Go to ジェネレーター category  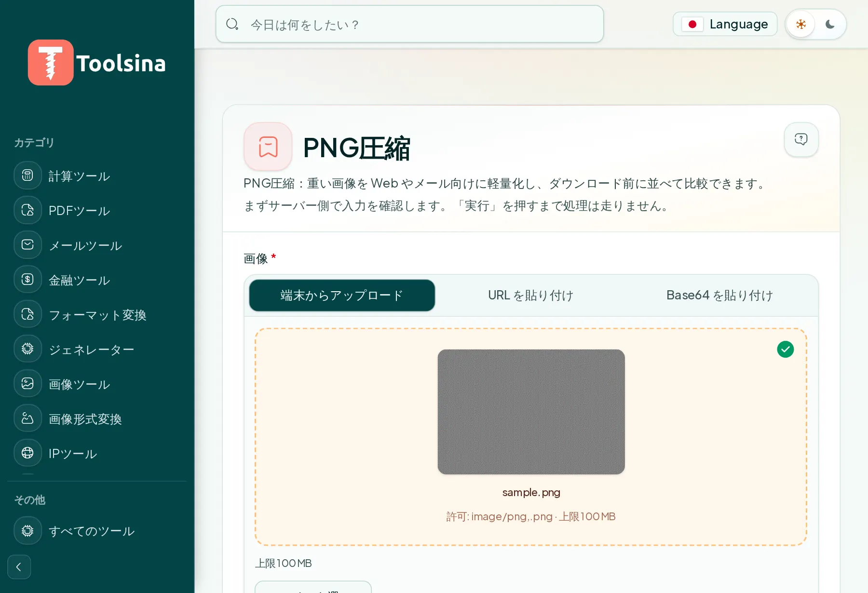coord(91,350)
